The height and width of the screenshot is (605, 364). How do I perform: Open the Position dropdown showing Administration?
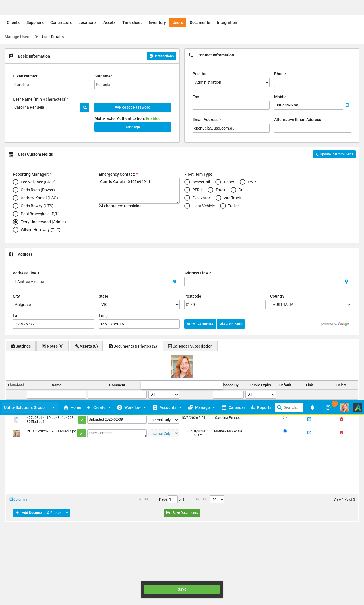pos(231,82)
